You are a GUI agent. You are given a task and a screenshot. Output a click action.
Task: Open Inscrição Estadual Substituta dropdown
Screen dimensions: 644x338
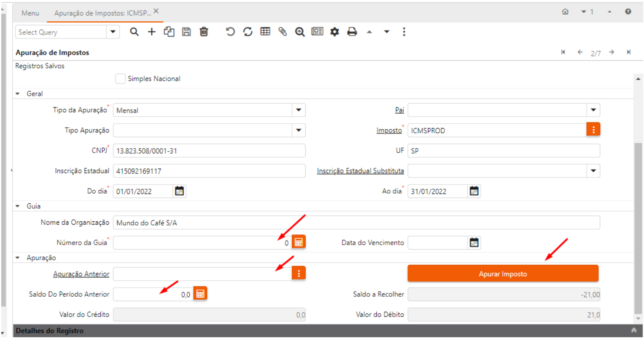click(593, 171)
